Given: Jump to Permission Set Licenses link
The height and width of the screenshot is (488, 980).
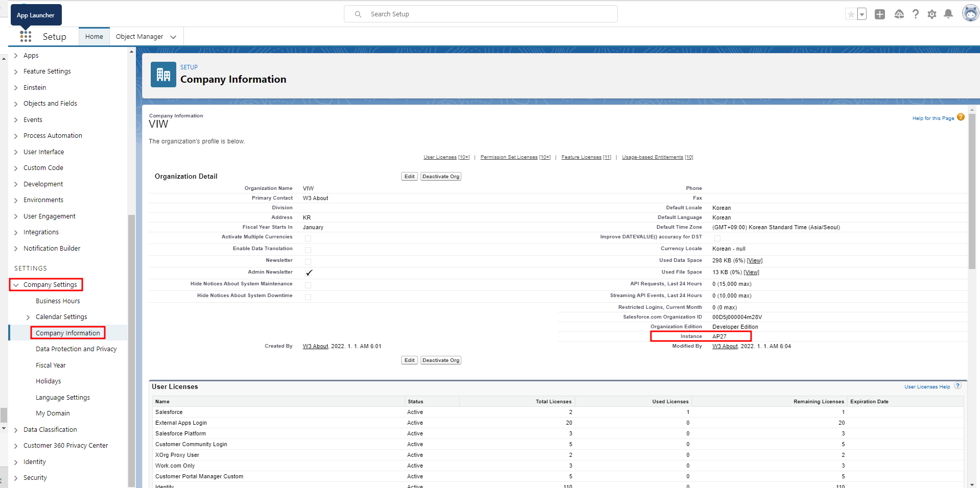Looking at the screenshot, I should click(x=516, y=157).
